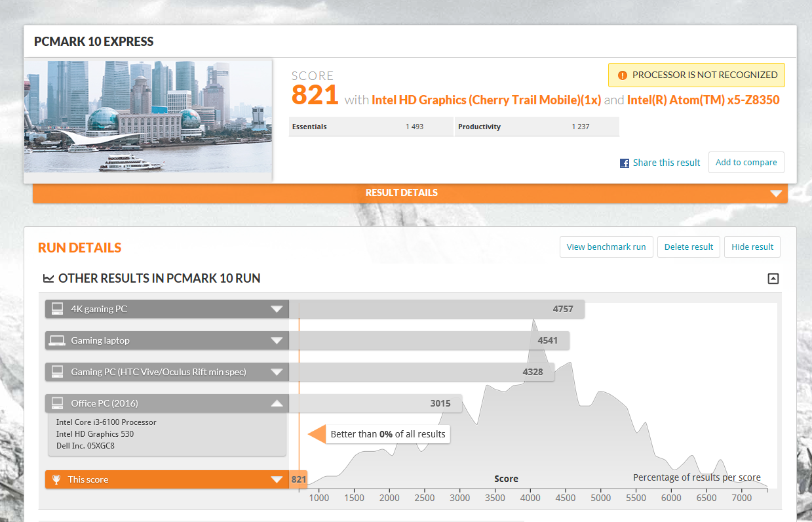Expand the Gaming laptop details arrow

[277, 340]
